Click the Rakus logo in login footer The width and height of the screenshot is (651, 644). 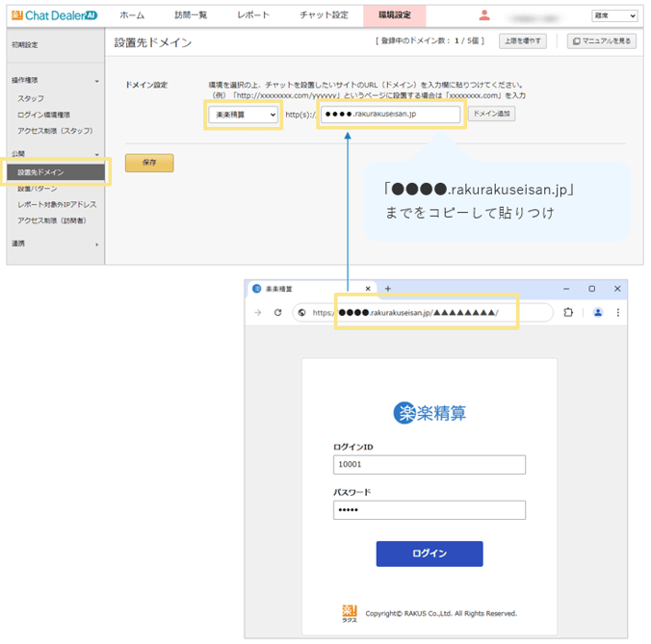tap(350, 613)
